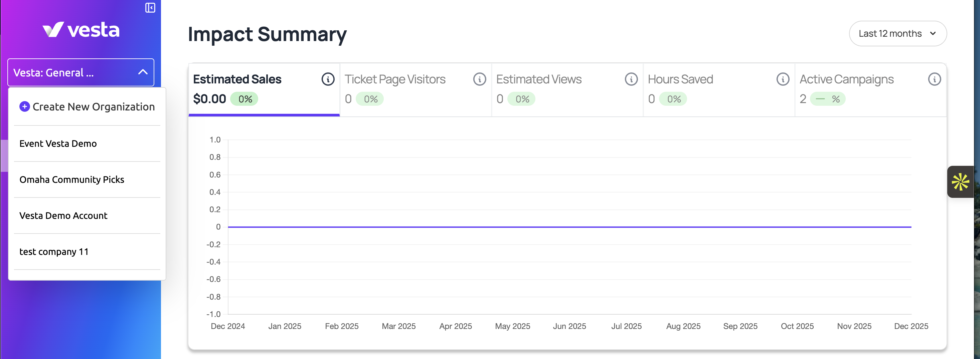Screen dimensions: 980x359
Task: Click the 0% badge under Estimated Sales
Action: pyautogui.click(x=244, y=99)
